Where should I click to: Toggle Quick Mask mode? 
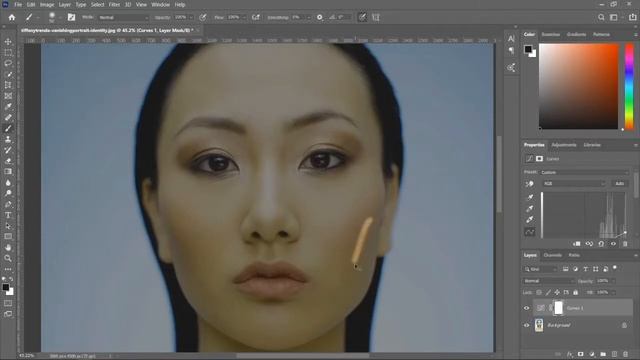pos(8,303)
